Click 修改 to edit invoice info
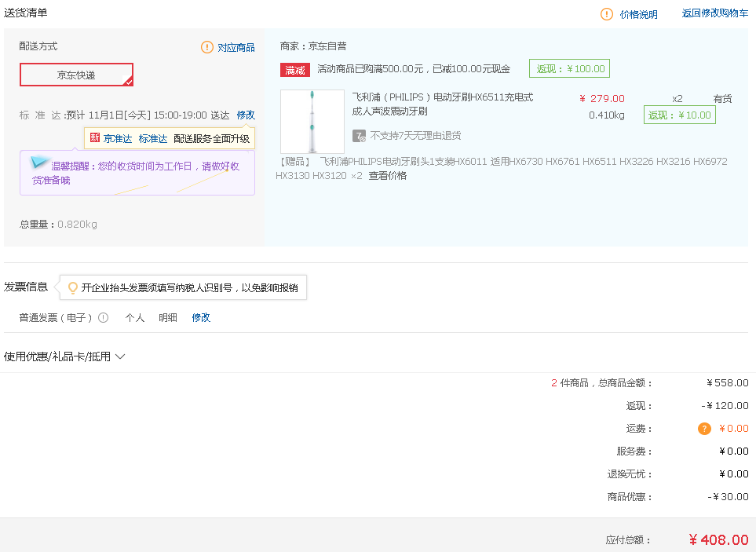Viewport: 756px width, 552px height. tap(201, 318)
